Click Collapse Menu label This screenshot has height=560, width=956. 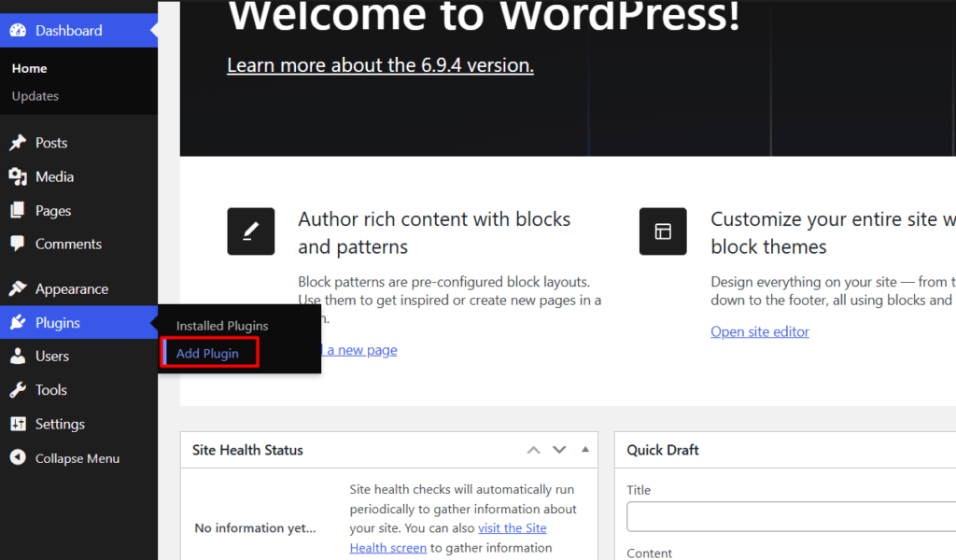tap(77, 458)
